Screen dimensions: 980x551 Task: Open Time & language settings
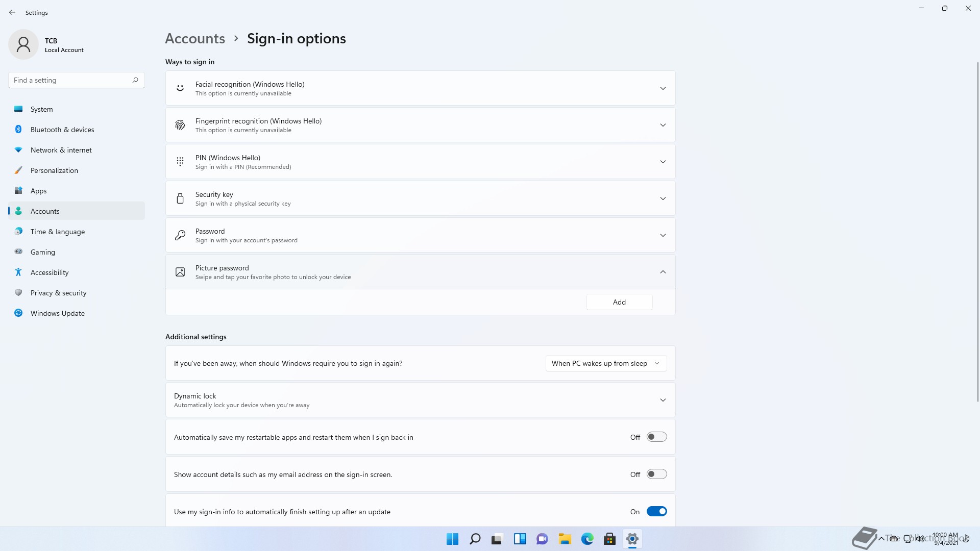pos(77,232)
